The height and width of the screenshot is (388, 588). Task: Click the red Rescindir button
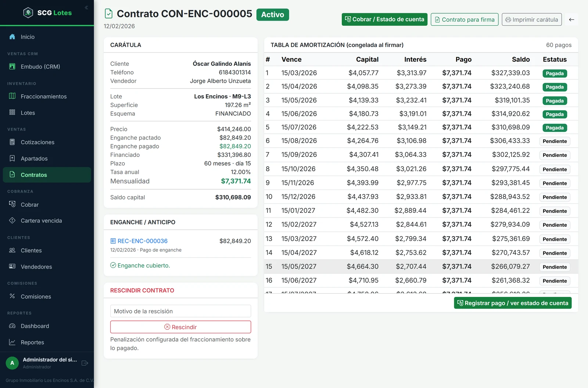[180, 327]
